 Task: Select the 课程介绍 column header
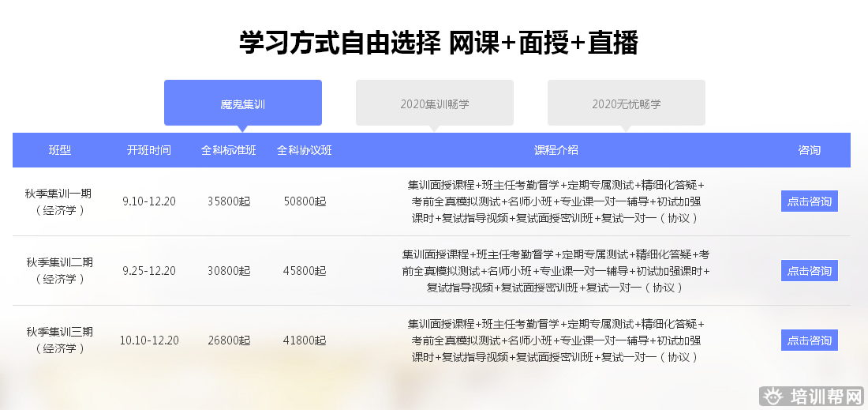556,150
